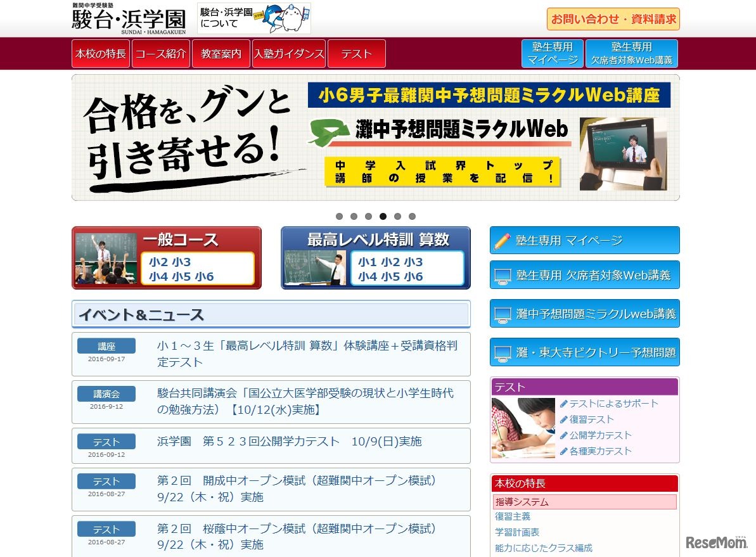Click blackboard teacher photo in 最高レベル特訓 card
The height and width of the screenshot is (557, 756).
point(315,267)
